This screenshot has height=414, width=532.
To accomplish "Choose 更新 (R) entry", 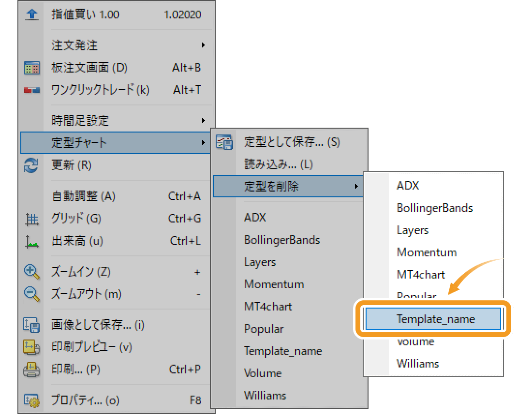I will pos(116,165).
